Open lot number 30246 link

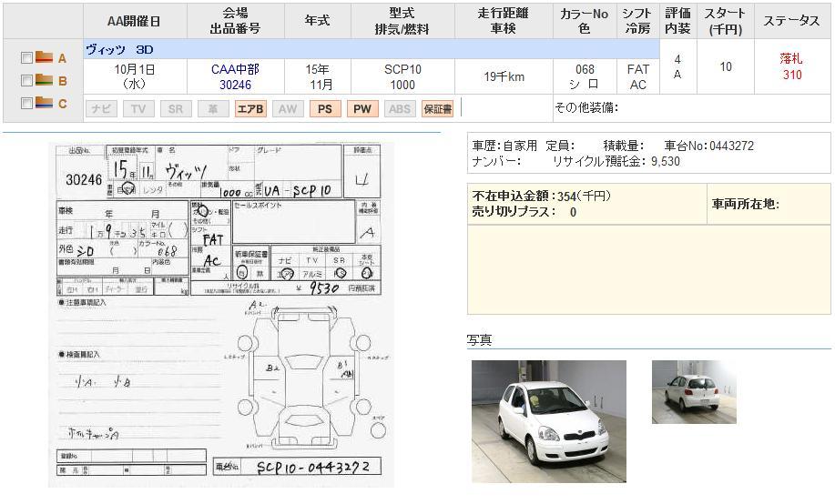235,85
